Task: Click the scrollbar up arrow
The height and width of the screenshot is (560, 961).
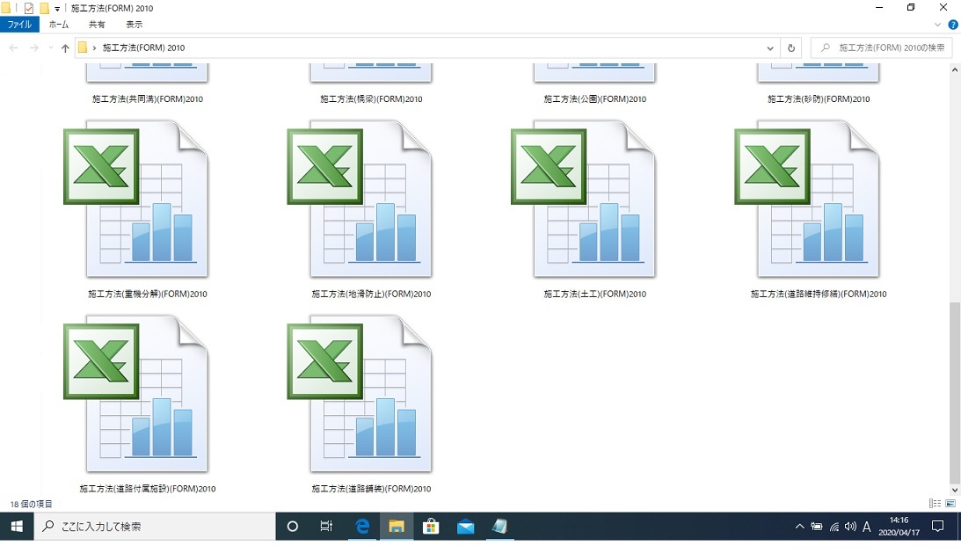Action: pos(954,69)
